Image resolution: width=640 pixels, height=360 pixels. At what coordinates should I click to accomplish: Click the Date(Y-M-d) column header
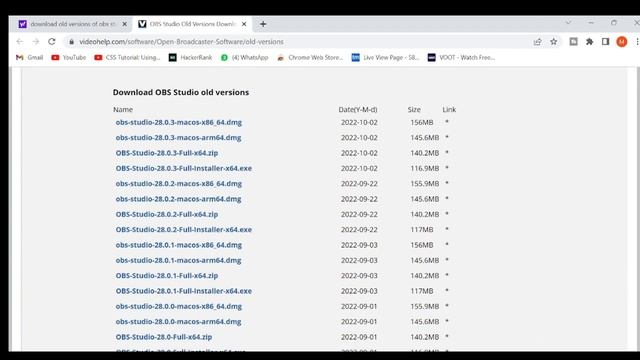coord(358,109)
